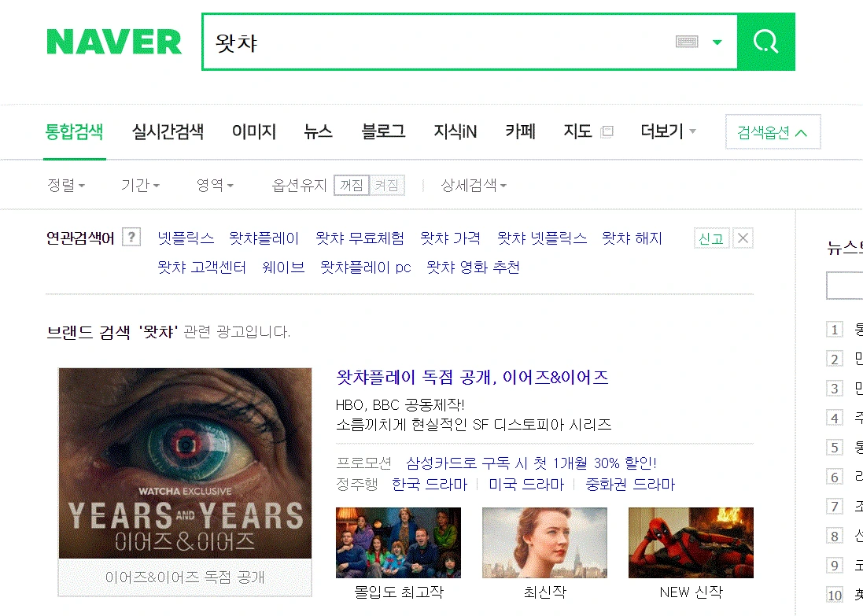Open the Years and Years ad image

pyautogui.click(x=185, y=463)
